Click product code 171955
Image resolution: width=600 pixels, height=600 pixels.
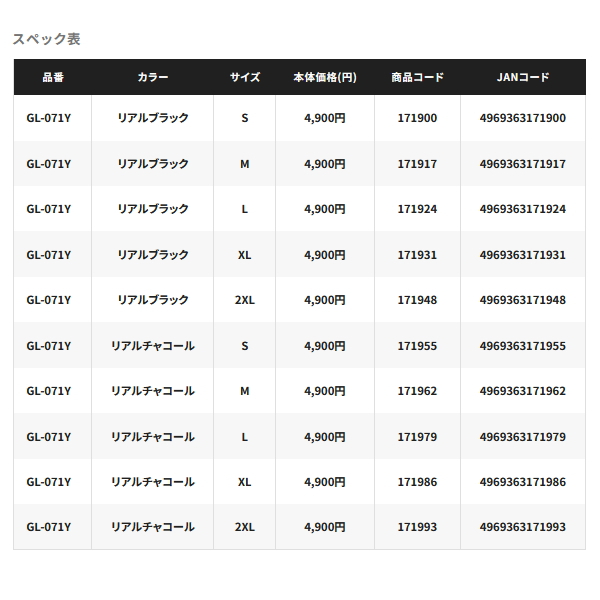pos(417,346)
